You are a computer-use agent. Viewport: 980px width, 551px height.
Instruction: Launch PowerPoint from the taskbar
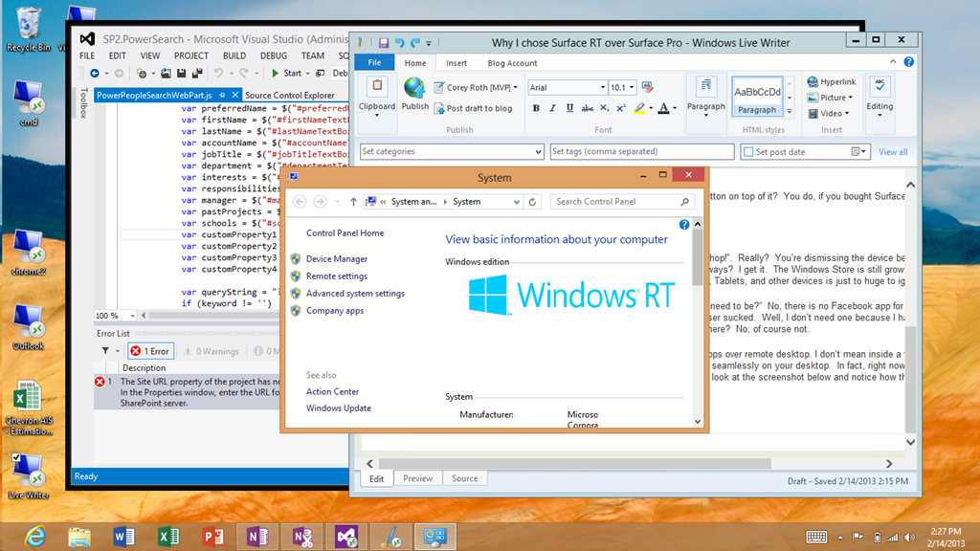[x=212, y=537]
